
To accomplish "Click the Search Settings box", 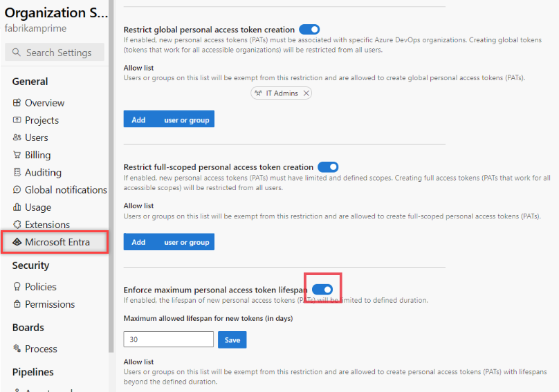I will coord(55,53).
